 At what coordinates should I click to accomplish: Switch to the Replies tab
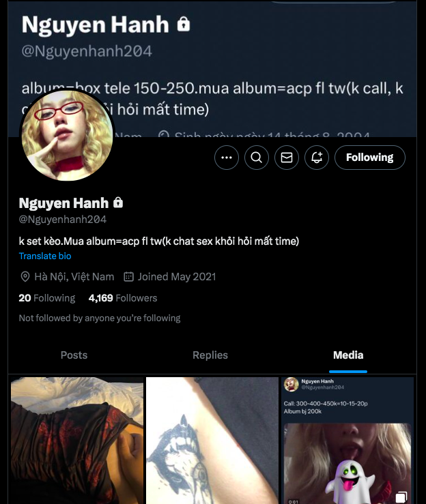click(x=210, y=355)
